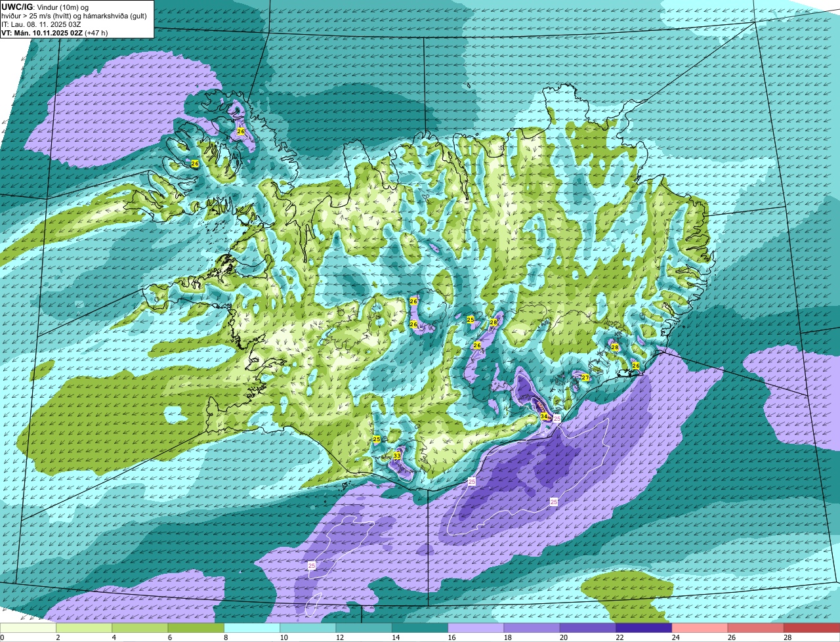Image resolution: width=840 pixels, height=642 pixels.
Task: Select the 24–26 m/s pink legend swatch
Action: click(700, 628)
